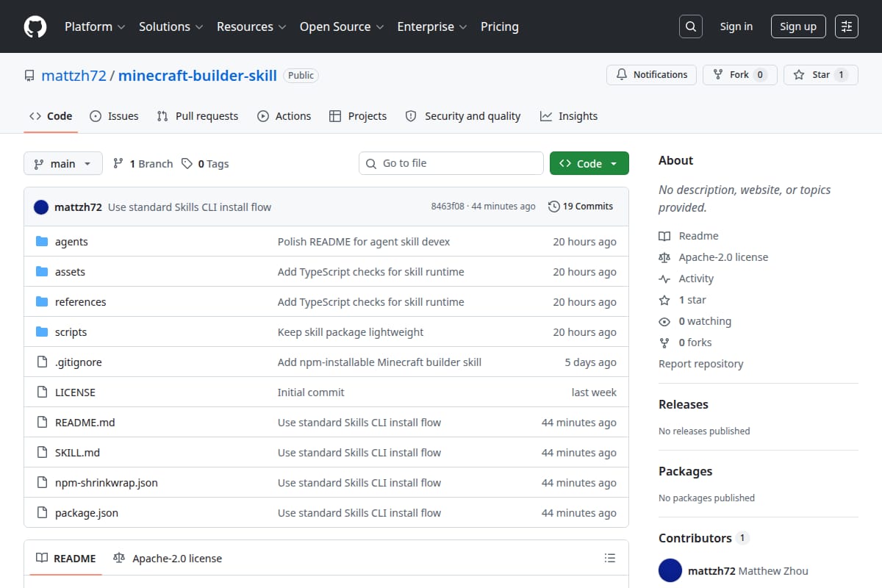Open the README outline list icon
882x588 pixels.
[x=609, y=559]
